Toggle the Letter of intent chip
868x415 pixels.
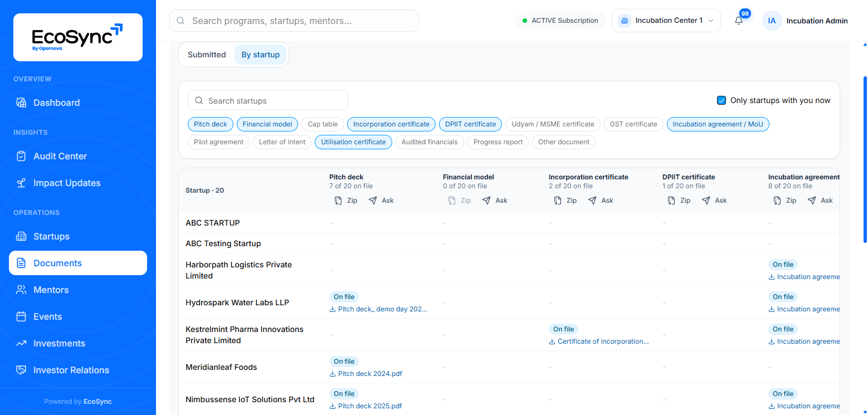(x=282, y=142)
